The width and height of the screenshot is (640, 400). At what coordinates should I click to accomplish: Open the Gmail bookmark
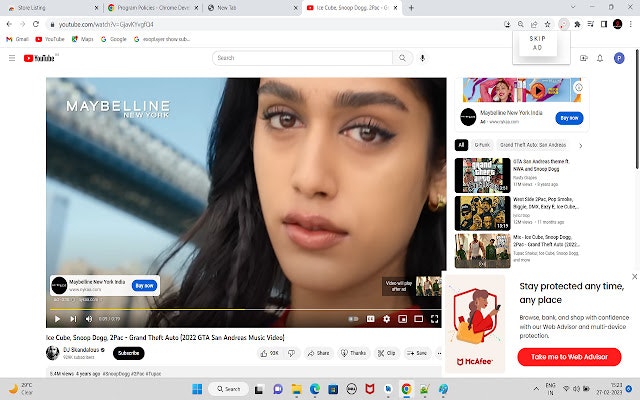click(x=17, y=39)
